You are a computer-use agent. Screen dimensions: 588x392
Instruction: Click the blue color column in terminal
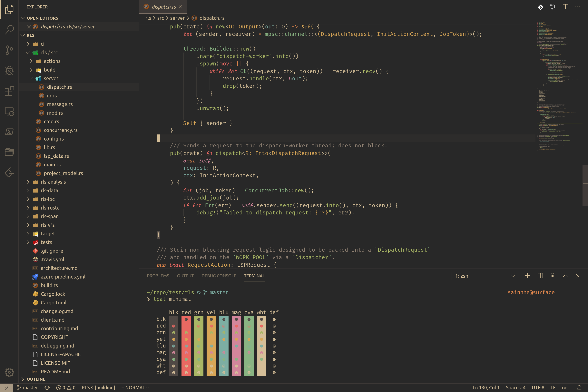[x=224, y=346]
